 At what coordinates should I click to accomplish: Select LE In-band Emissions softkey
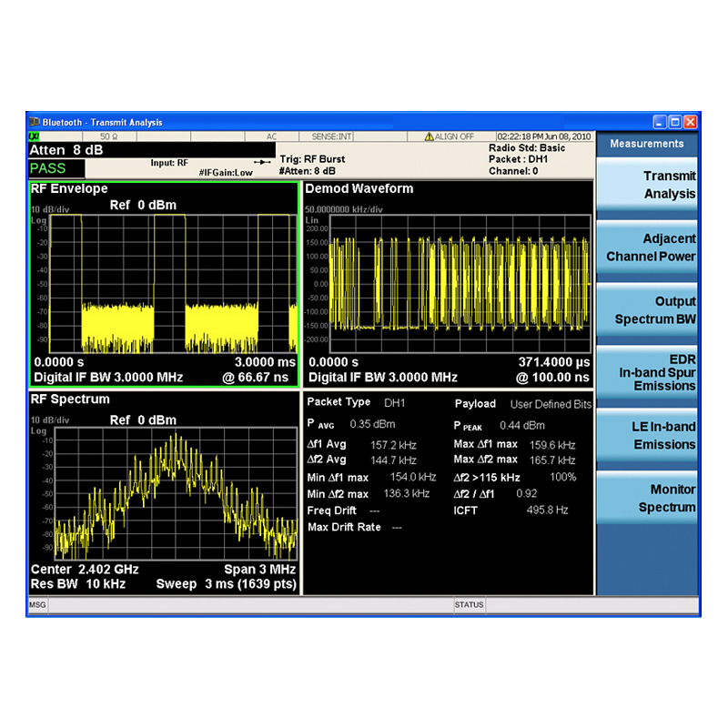[647, 436]
